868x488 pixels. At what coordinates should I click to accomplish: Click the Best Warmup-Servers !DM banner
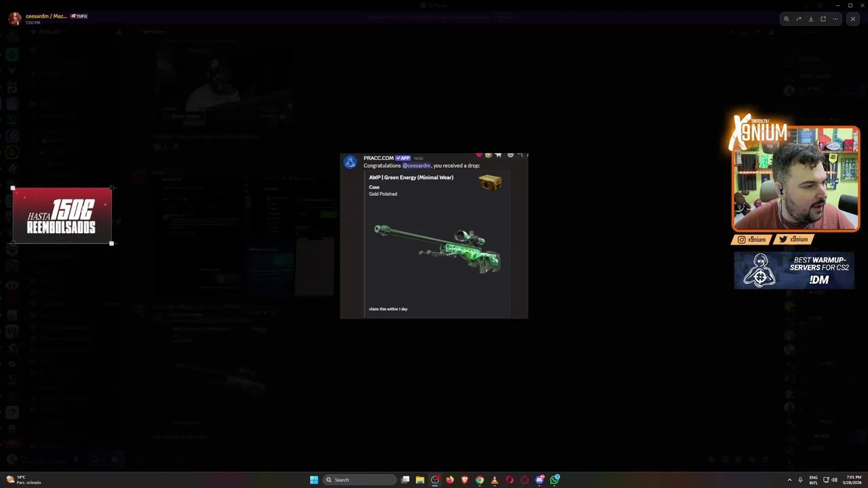tap(794, 270)
